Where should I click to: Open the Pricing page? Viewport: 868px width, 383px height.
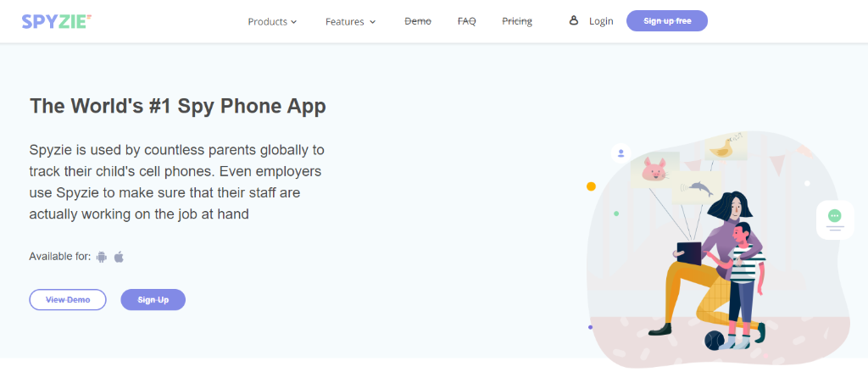tap(517, 21)
